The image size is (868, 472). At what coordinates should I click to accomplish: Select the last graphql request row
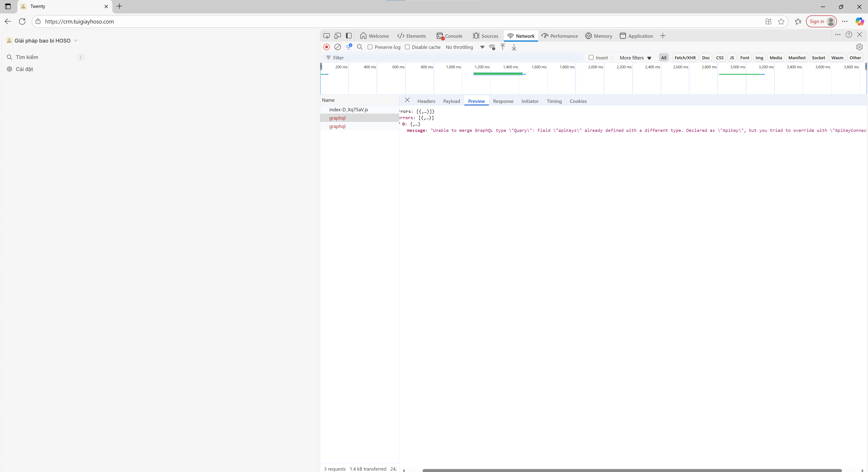point(359,126)
